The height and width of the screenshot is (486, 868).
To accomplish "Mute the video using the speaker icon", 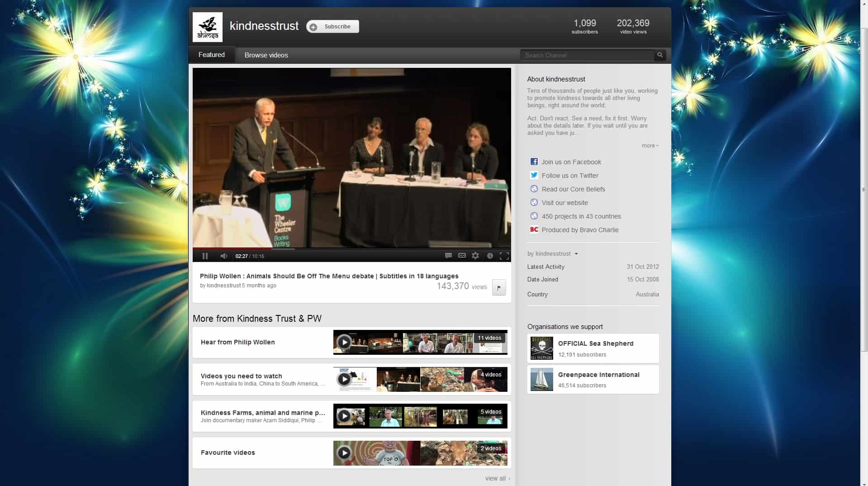I will click(x=223, y=256).
